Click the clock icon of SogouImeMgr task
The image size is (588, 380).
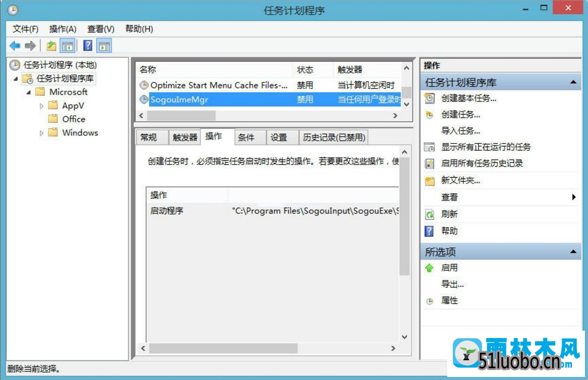144,99
